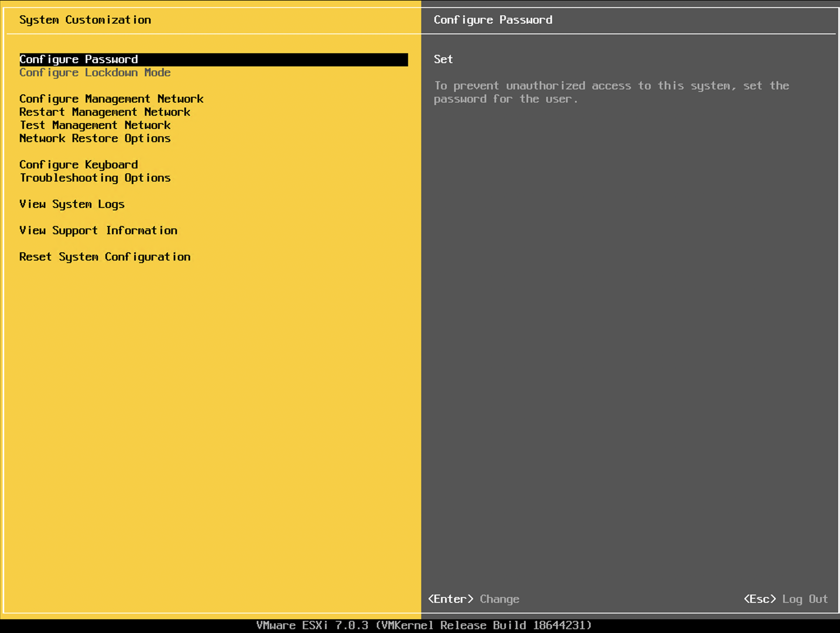This screenshot has height=633, width=840.
Task: Choose Reset System Configuration
Action: (x=105, y=257)
